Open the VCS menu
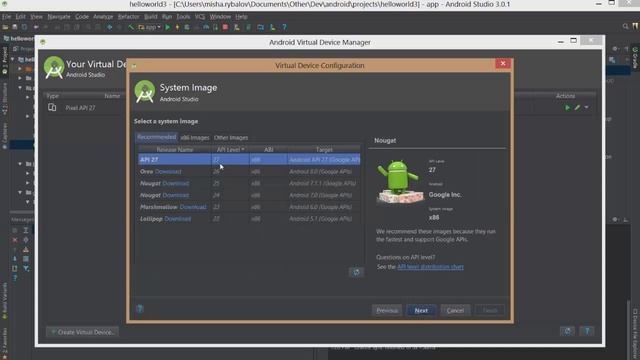The width and height of the screenshot is (640, 360). pos(200,17)
